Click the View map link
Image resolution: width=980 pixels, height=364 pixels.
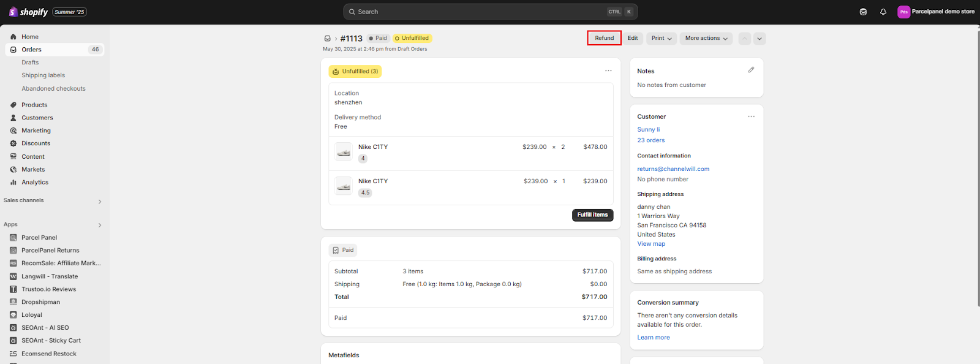tap(651, 244)
